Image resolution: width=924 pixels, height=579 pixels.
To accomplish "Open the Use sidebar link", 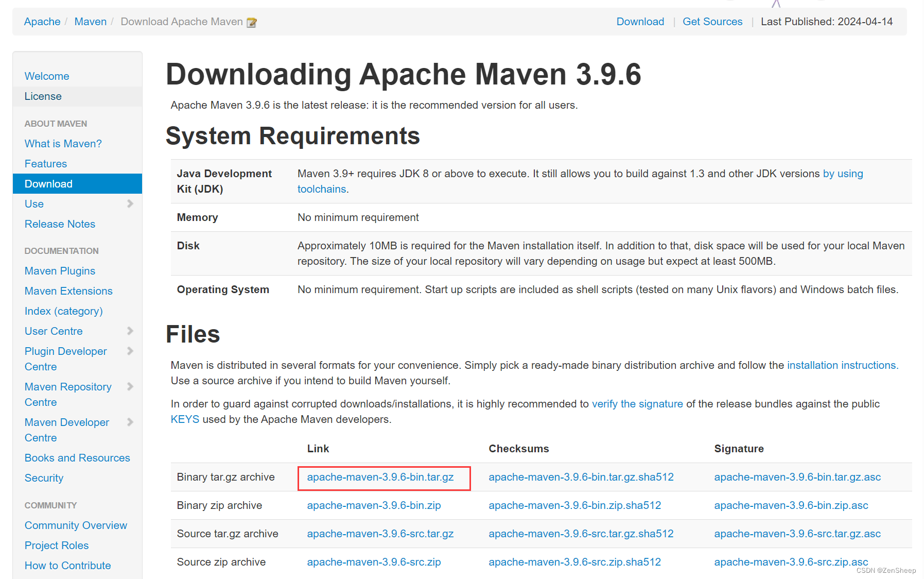I will (34, 204).
